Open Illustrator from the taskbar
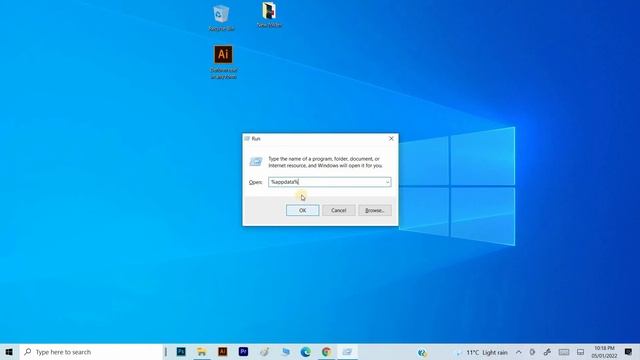640x360 pixels. click(x=222, y=352)
